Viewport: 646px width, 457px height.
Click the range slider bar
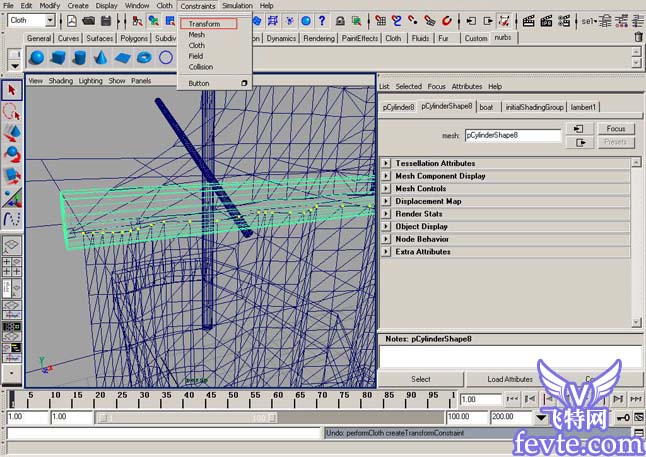tap(186, 418)
